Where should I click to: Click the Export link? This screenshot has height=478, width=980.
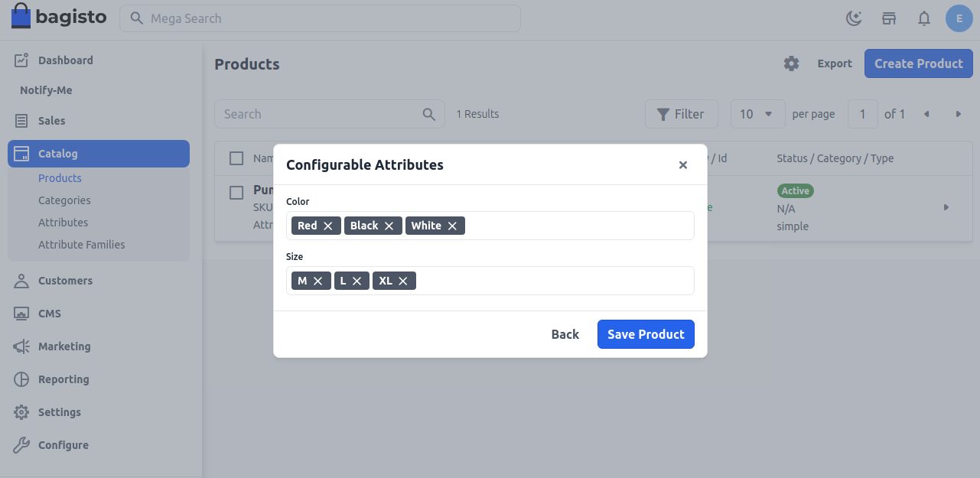coord(834,63)
